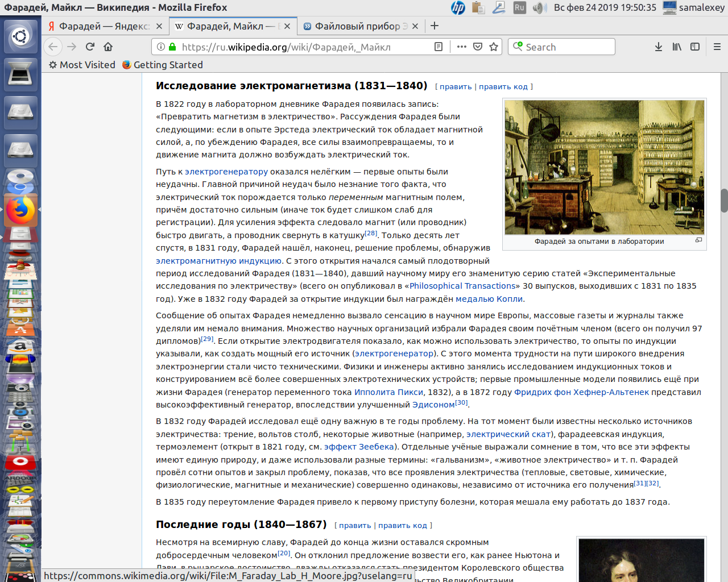The width and height of the screenshot is (728, 582).
Task: Open the Фридрих фон Хефнер-Альтенек link
Action: pyautogui.click(x=581, y=392)
